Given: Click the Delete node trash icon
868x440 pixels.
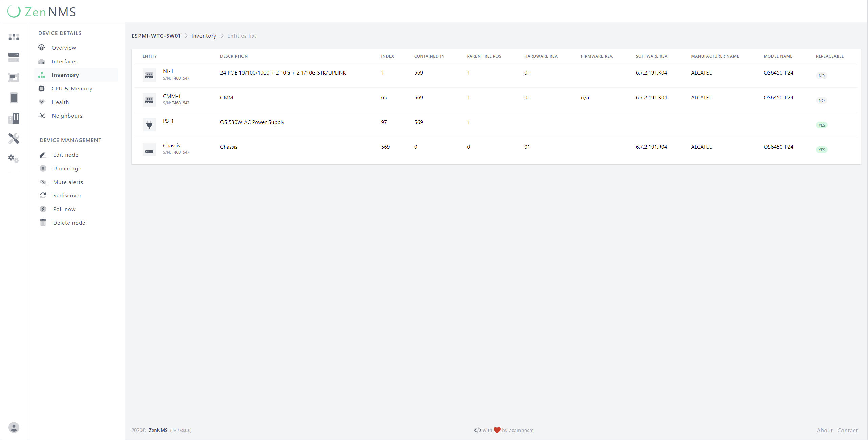Looking at the screenshot, I should point(43,223).
